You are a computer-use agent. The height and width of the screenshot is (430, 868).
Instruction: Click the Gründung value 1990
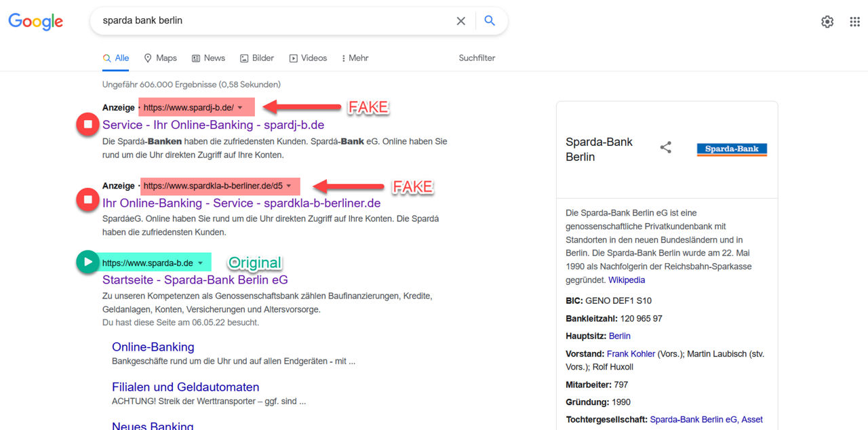pyautogui.click(x=621, y=402)
